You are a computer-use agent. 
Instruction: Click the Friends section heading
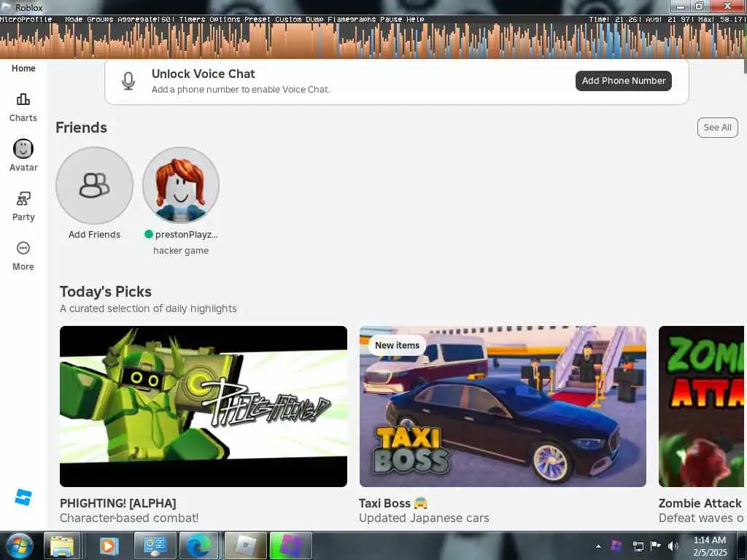82,128
